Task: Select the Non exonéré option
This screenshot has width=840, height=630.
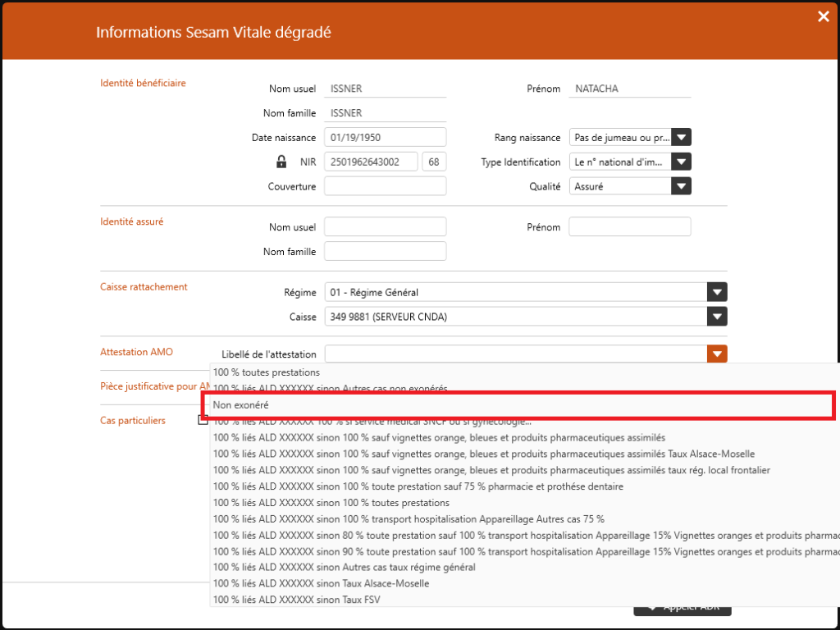Action: (410, 404)
